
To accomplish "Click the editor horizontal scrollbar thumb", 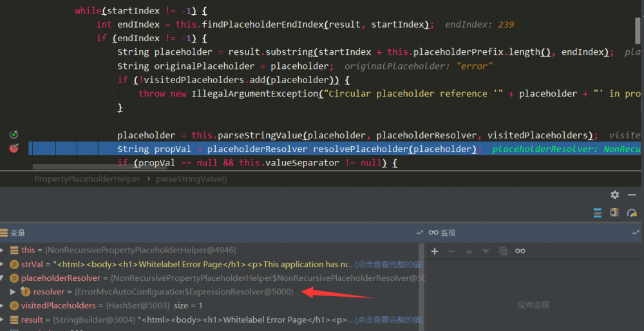I will point(100,167).
